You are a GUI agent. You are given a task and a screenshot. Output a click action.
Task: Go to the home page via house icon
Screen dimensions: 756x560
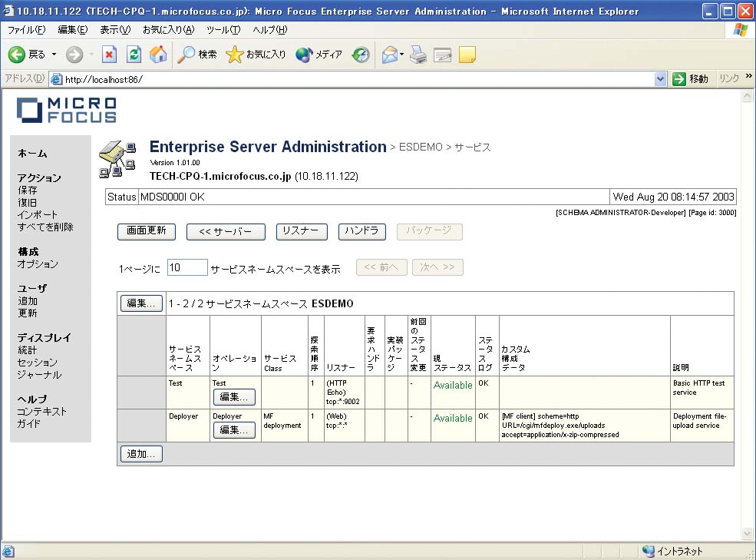coord(158,55)
